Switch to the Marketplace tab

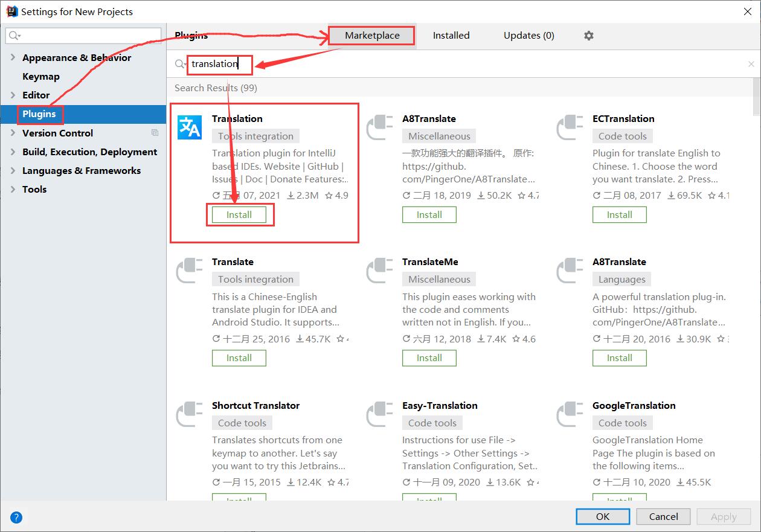coord(372,36)
